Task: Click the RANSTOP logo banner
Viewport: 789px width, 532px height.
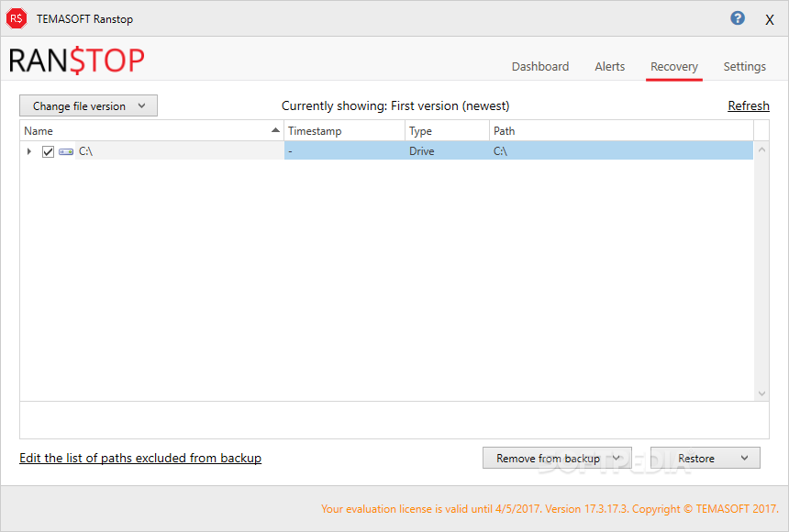Action: pos(76,61)
